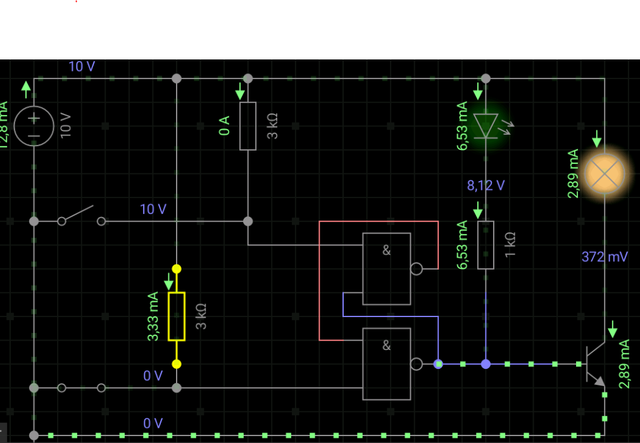Screen dimensions: 640x443
Task: Click the 2,89 mA label beside the lamp
Action: (573, 174)
